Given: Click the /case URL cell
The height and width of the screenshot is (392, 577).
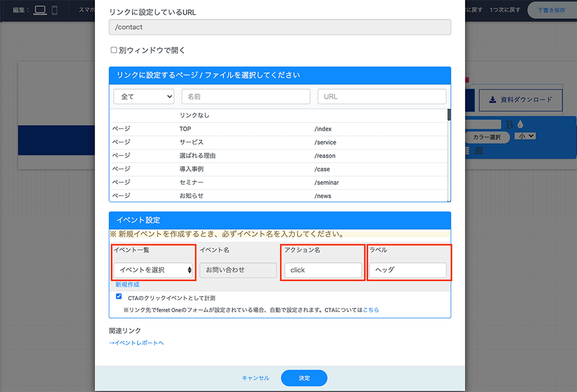Looking at the screenshot, I should (x=322, y=169).
